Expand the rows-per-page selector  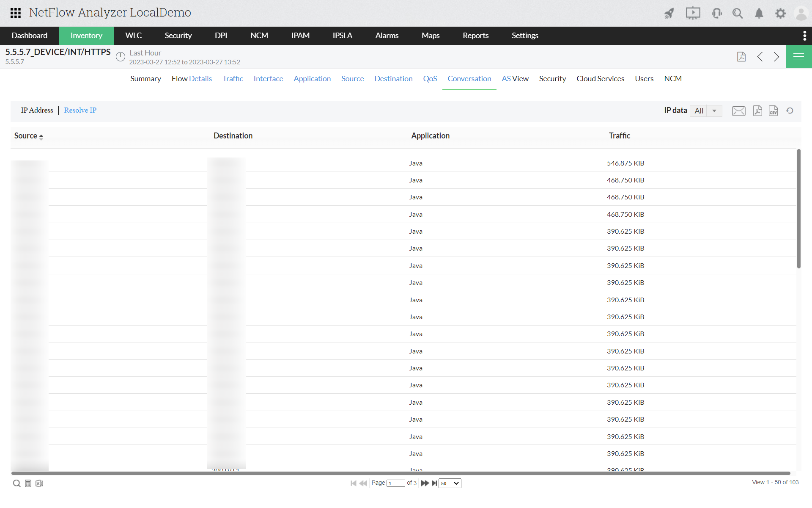[450, 483]
